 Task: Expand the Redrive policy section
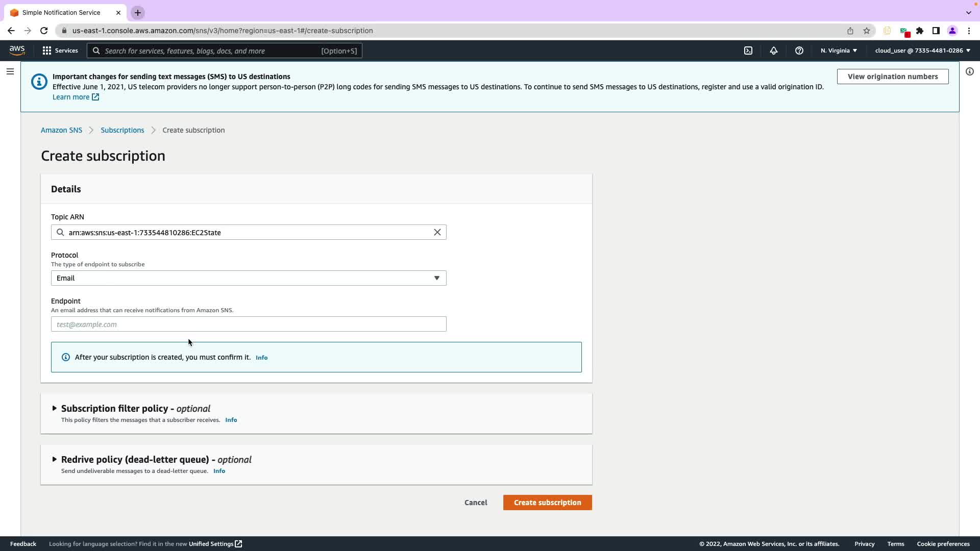(55, 459)
